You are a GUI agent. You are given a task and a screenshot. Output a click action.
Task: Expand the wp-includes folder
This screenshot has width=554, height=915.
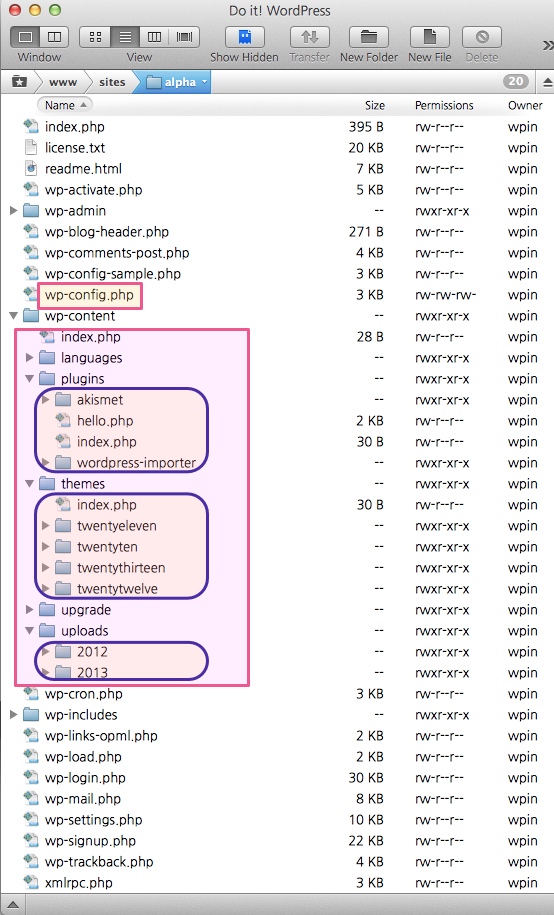point(13,715)
